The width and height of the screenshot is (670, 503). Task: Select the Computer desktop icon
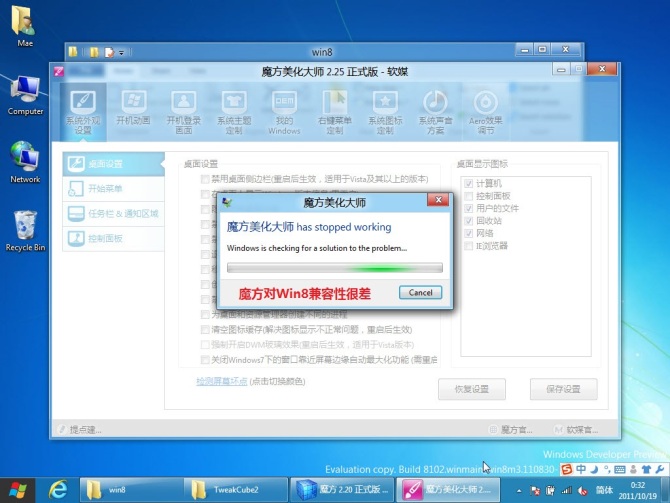(x=25, y=95)
